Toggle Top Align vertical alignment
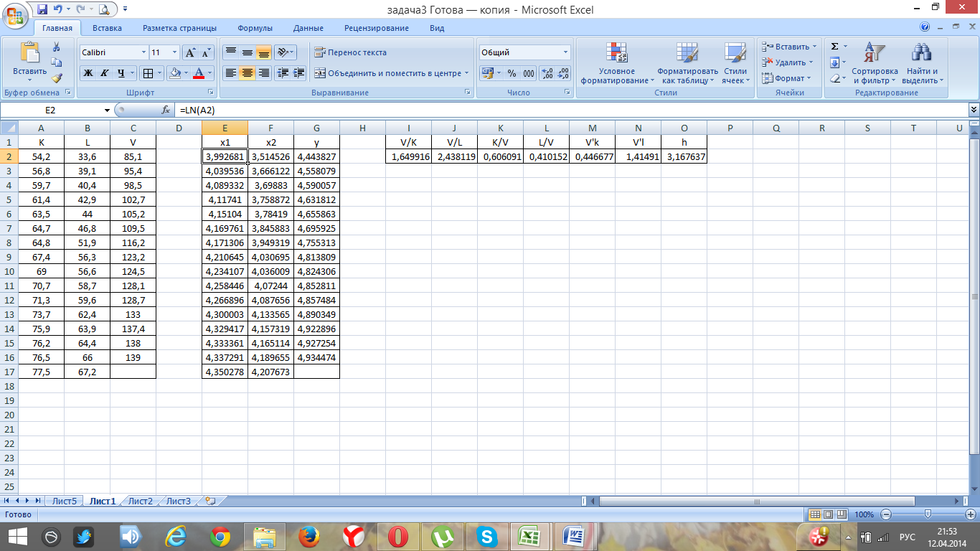The image size is (980, 551). [x=231, y=52]
